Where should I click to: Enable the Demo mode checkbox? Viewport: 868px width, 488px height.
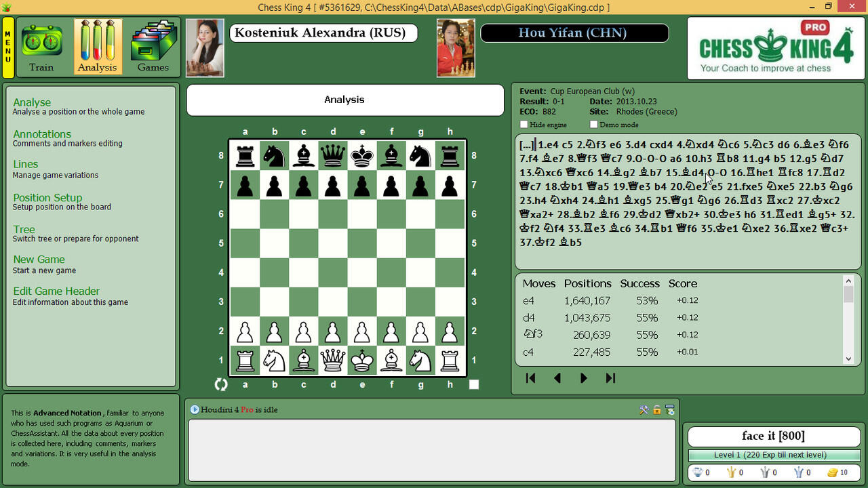594,125
